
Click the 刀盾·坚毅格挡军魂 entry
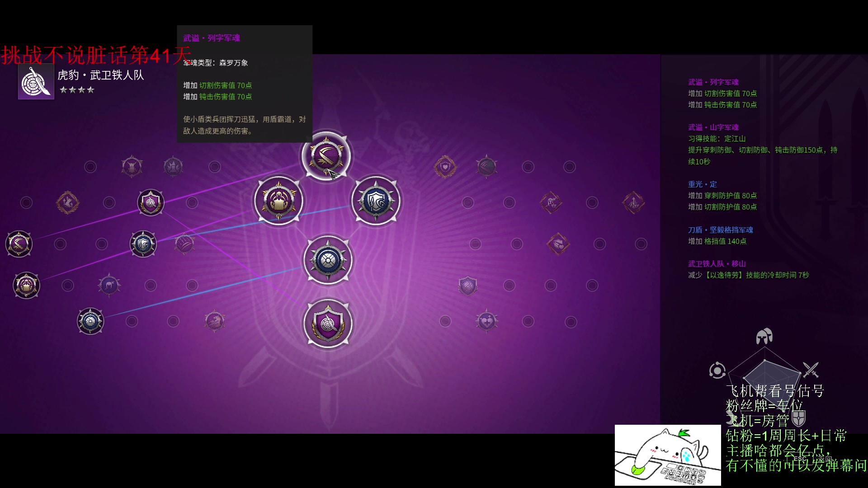[x=721, y=230]
